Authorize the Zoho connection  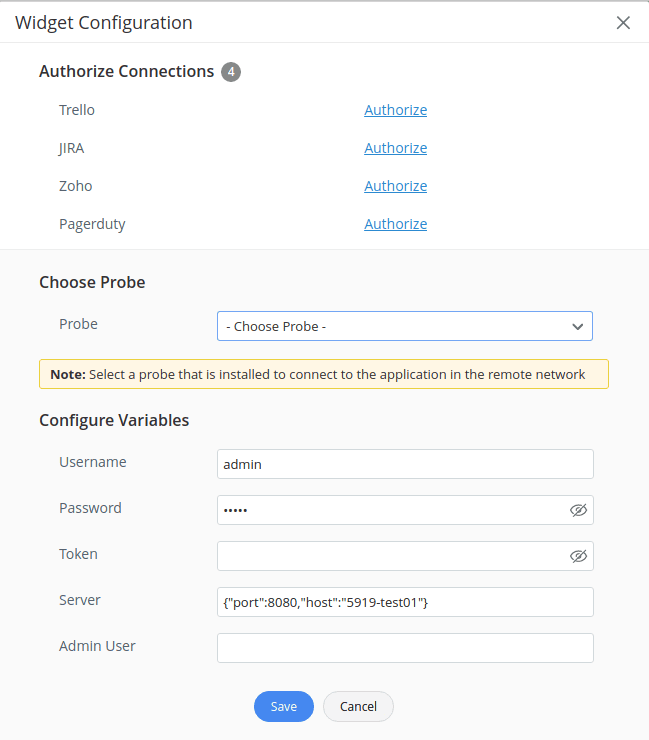pyautogui.click(x=395, y=186)
